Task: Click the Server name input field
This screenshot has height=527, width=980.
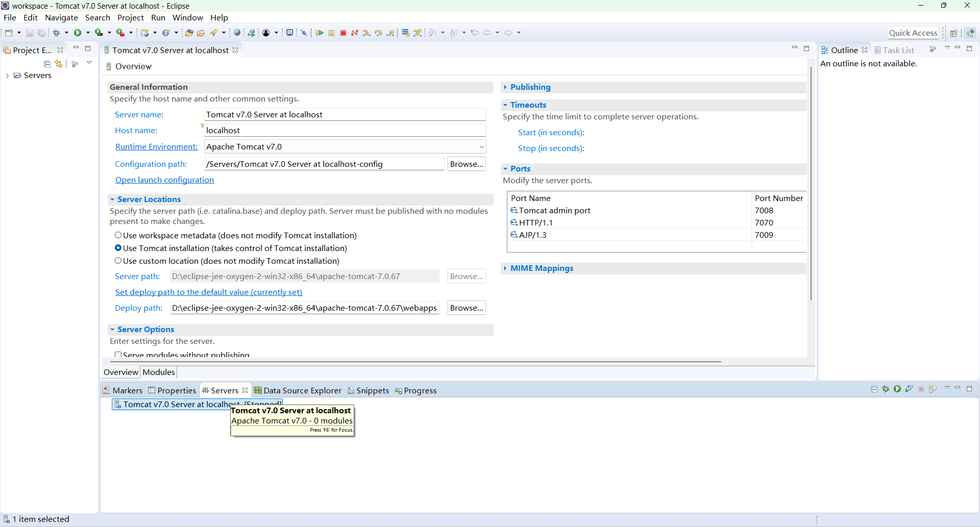Action: 345,114
